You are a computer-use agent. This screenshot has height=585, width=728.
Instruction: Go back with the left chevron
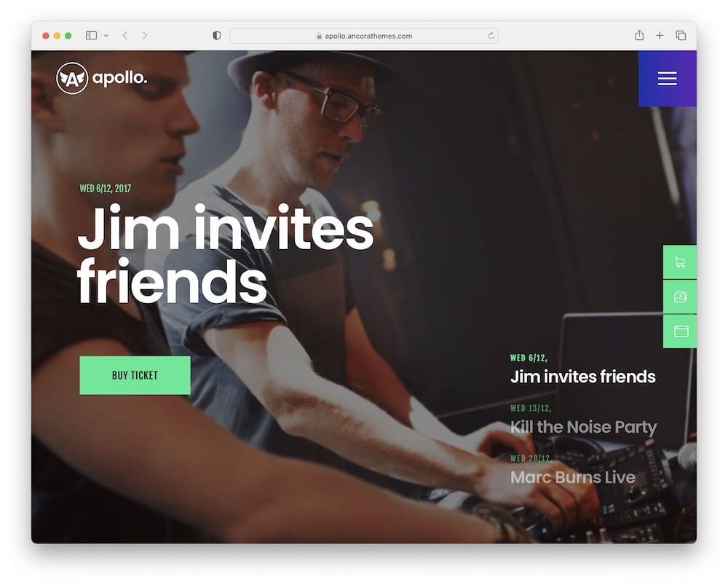pyautogui.click(x=125, y=35)
